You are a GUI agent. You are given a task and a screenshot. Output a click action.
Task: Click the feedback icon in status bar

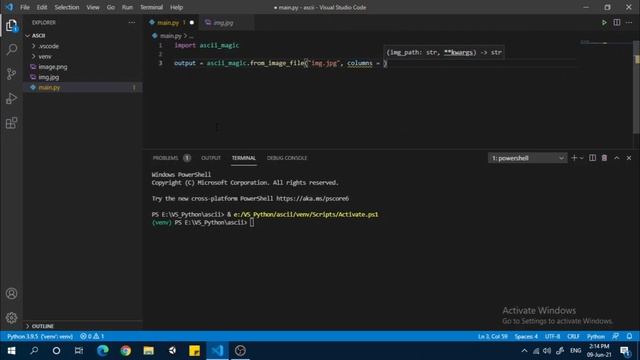(616, 336)
